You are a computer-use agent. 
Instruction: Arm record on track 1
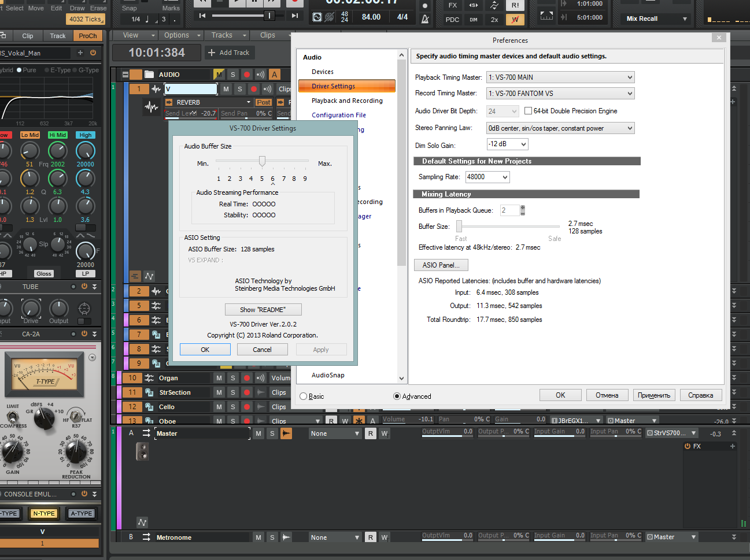tap(253, 89)
